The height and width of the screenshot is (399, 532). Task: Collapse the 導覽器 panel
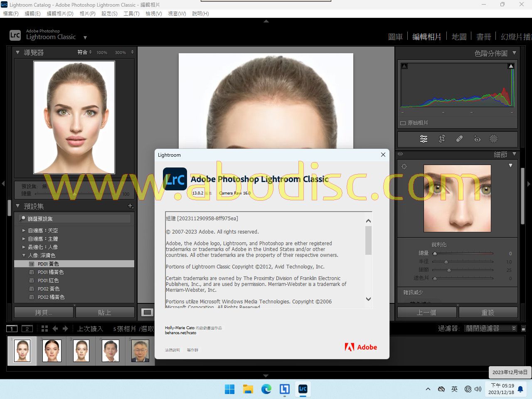[17, 52]
